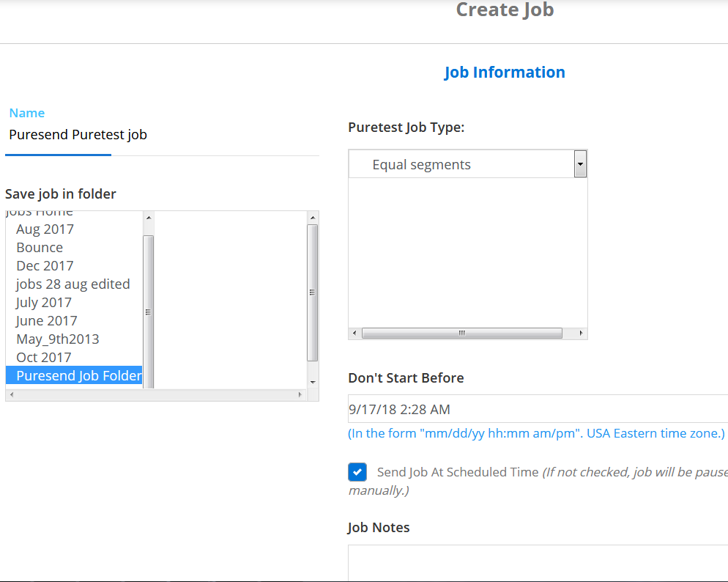728x582 pixels.
Task: Select Equal segments job type option
Action: (421, 164)
